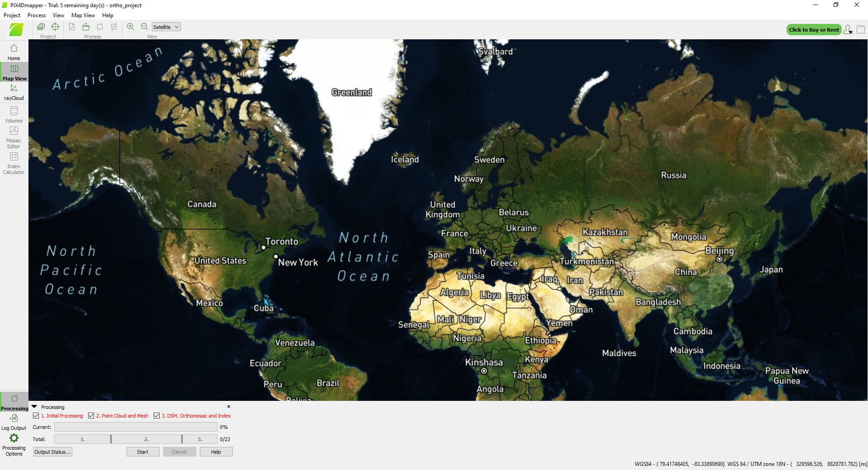Open the Process menu
Screen dimensions: 868x470
tap(36, 15)
